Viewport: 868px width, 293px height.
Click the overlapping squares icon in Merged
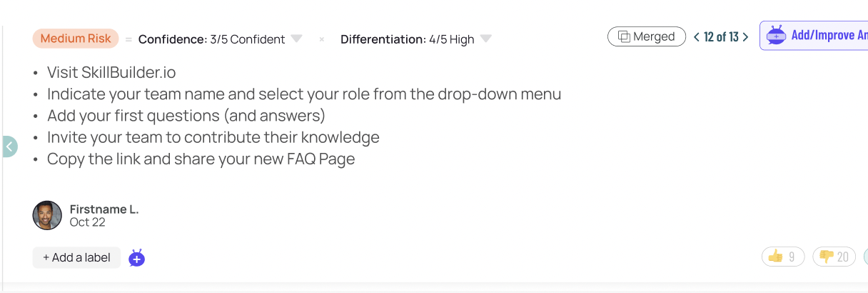pos(624,36)
